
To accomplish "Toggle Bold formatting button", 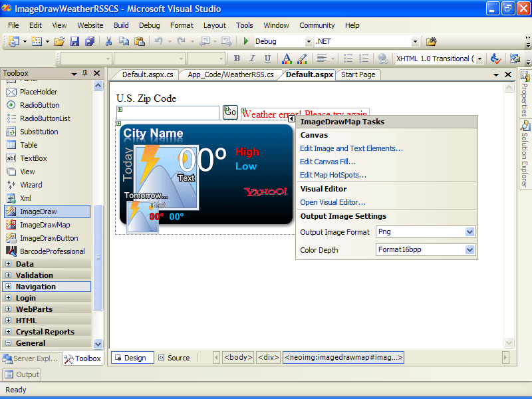I will coord(237,59).
